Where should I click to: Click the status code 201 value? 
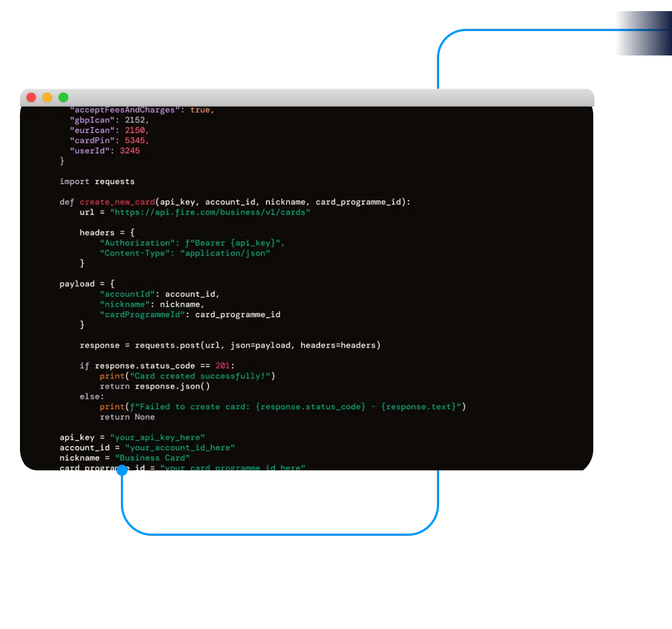click(x=223, y=366)
